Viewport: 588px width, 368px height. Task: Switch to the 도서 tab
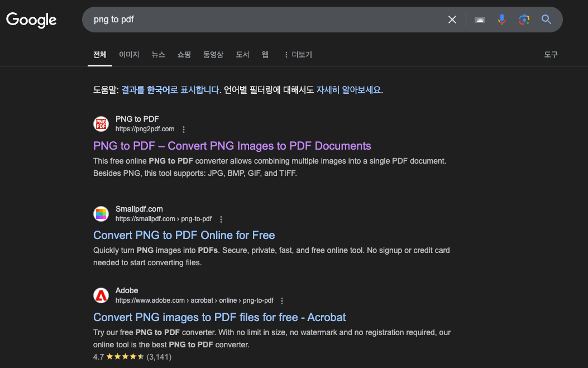(242, 55)
